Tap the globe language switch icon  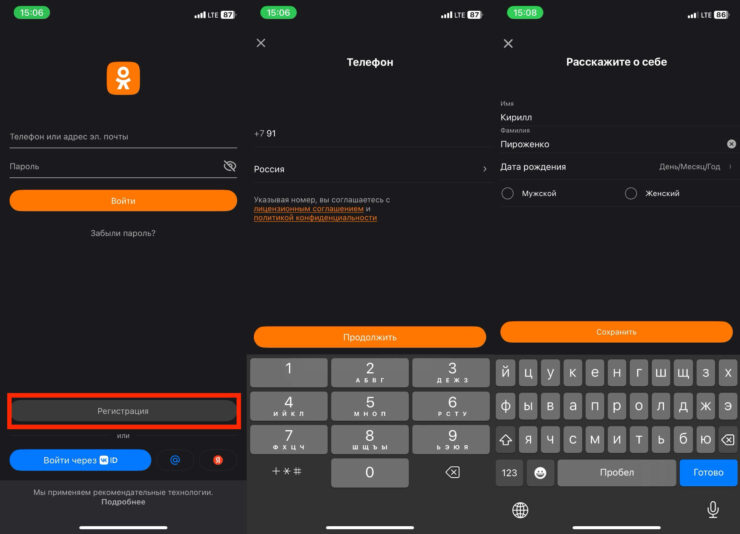coord(520,510)
